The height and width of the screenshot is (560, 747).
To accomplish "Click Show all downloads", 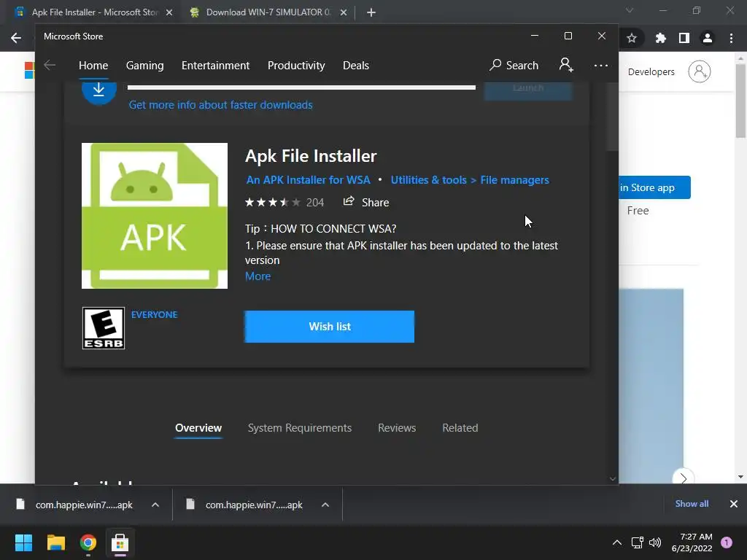I will coord(692,504).
